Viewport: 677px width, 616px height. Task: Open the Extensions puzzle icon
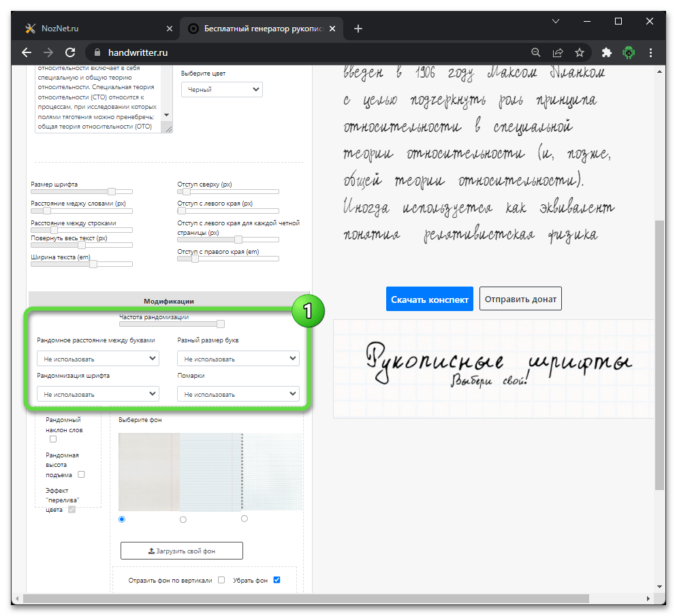(607, 52)
